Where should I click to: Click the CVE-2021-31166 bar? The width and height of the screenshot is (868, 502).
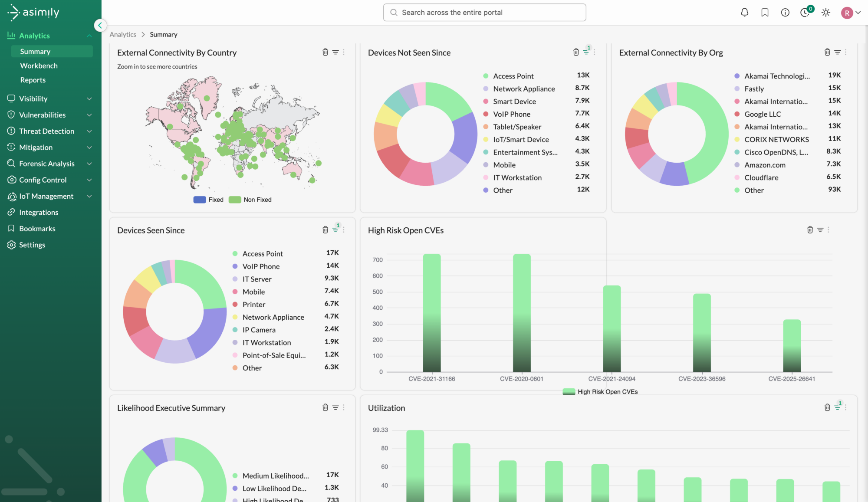coord(432,312)
